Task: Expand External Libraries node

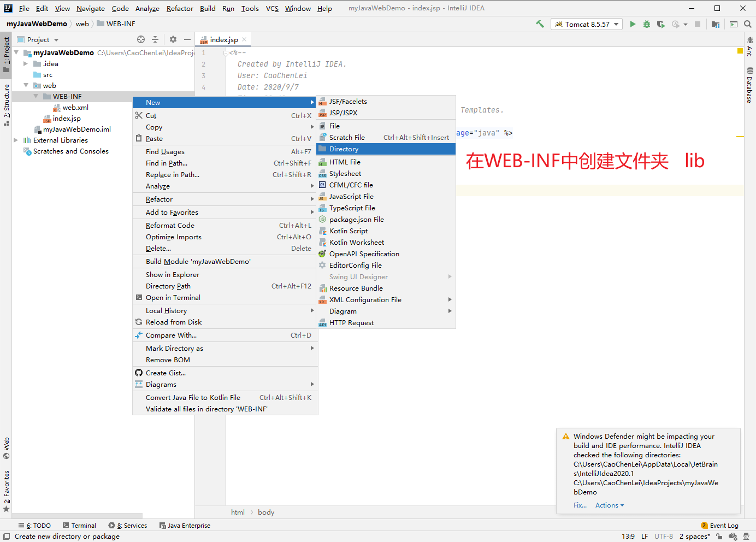Action: [x=16, y=140]
